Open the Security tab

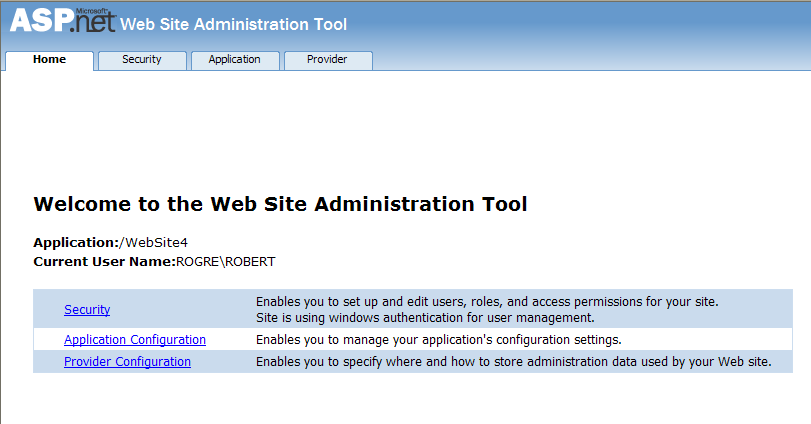click(x=142, y=60)
